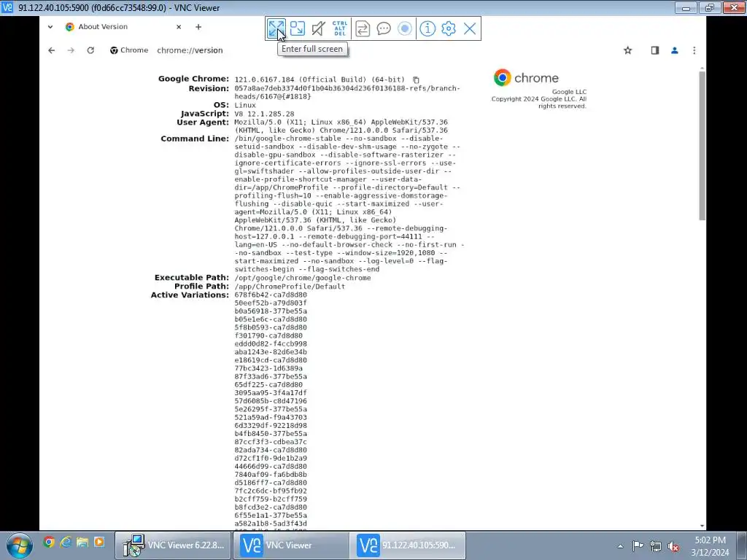
Task: Click the JavaScript value V8 12.1.285.28
Action: [264, 114]
